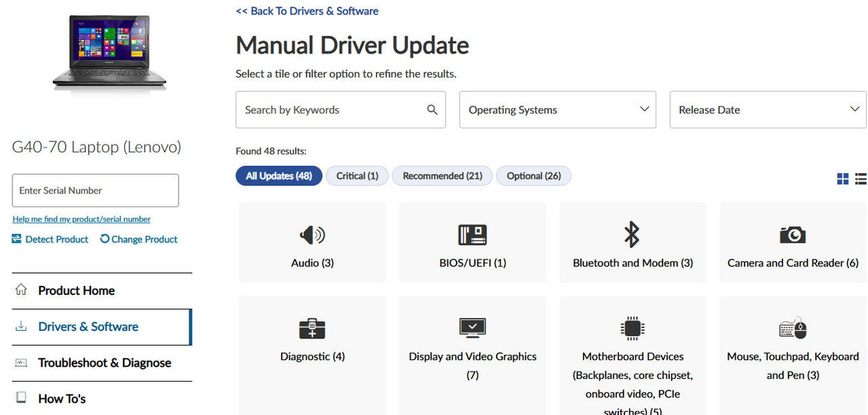The width and height of the screenshot is (868, 415).
Task: Click Help me find my product/serial number
Action: 81,219
